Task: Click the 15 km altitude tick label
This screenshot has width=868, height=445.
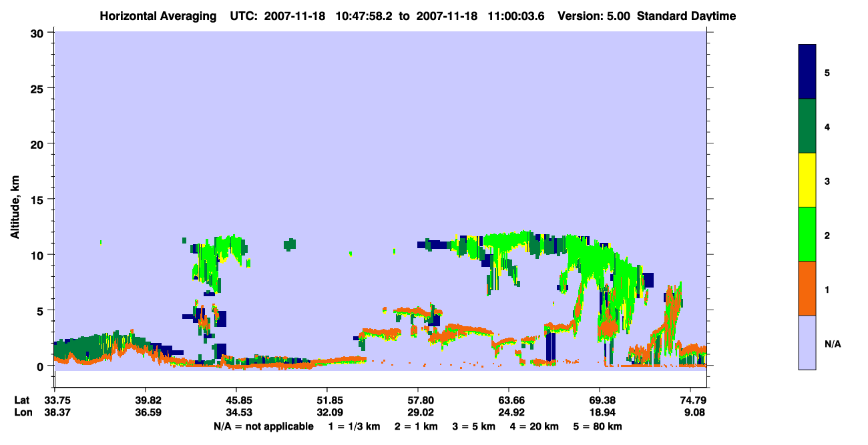Action: coord(37,199)
